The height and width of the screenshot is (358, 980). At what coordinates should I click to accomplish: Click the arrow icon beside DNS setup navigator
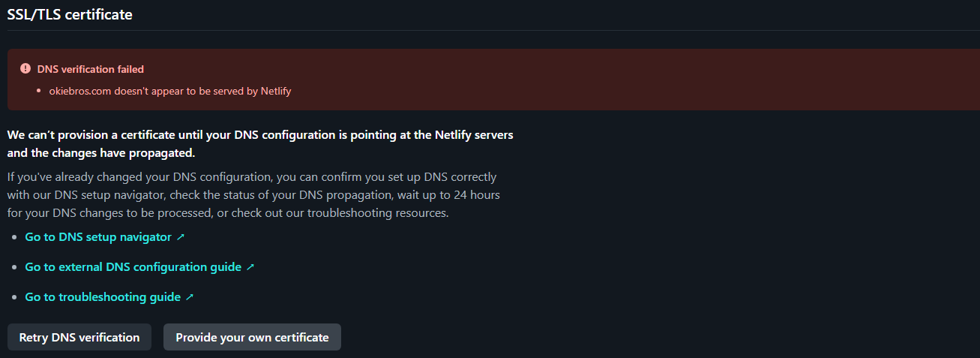coord(180,237)
